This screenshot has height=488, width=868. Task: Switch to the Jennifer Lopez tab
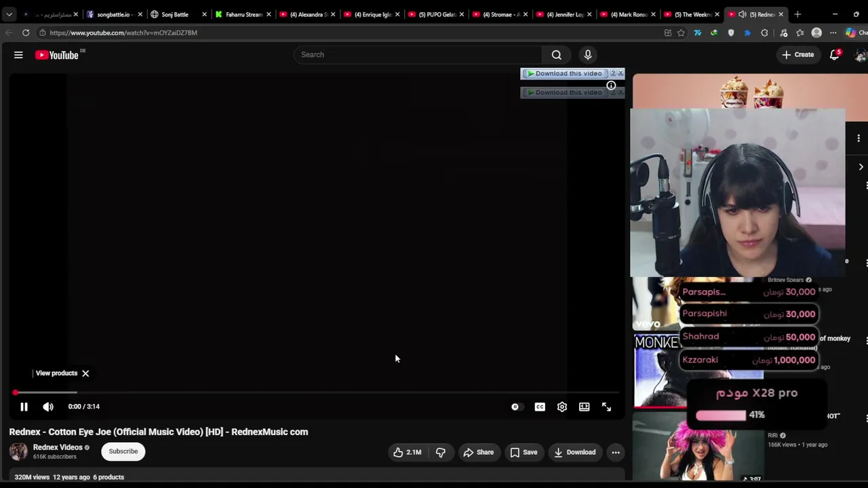564,14
